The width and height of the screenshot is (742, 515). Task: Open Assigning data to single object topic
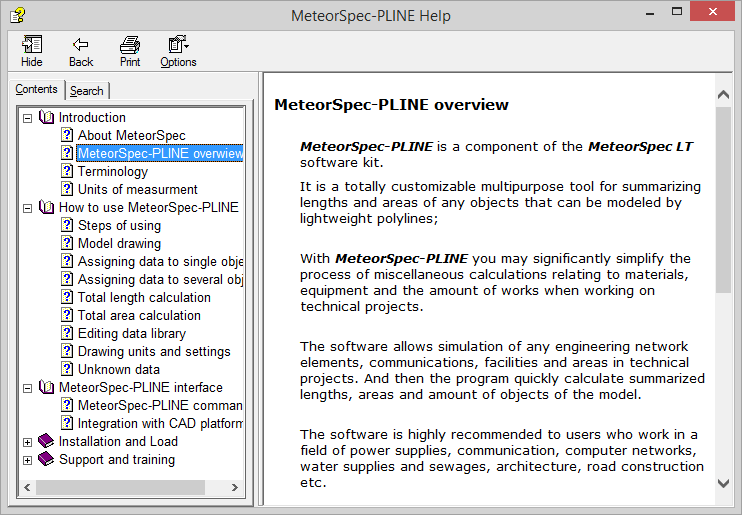point(160,261)
